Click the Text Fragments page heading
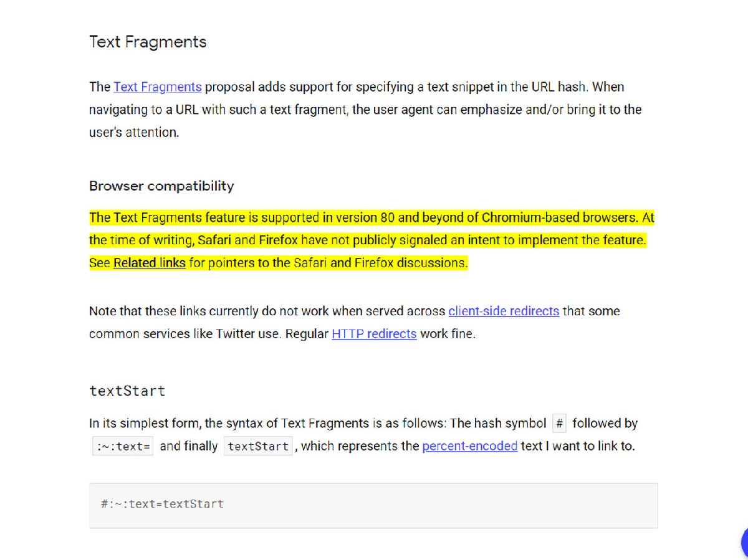Screen dimensions: 748x560 click(x=148, y=42)
